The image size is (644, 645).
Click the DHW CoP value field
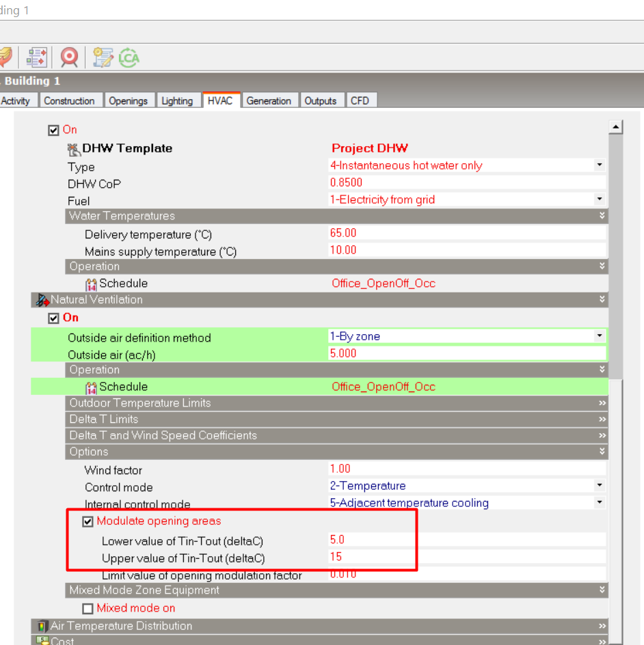(x=467, y=182)
